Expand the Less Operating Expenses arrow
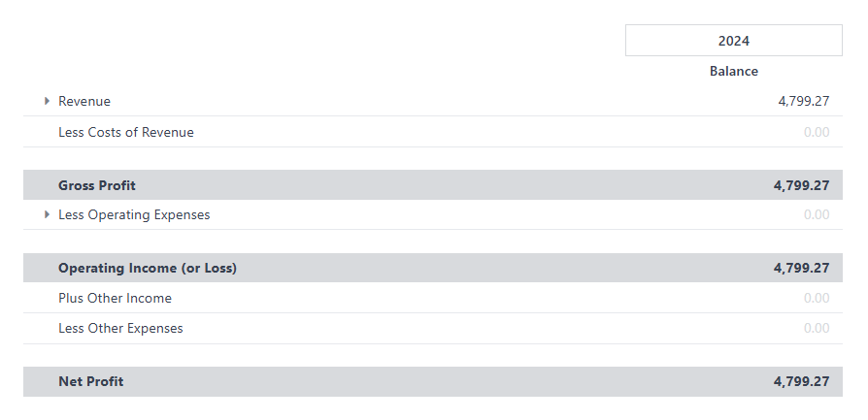868x420 pixels. coord(47,214)
